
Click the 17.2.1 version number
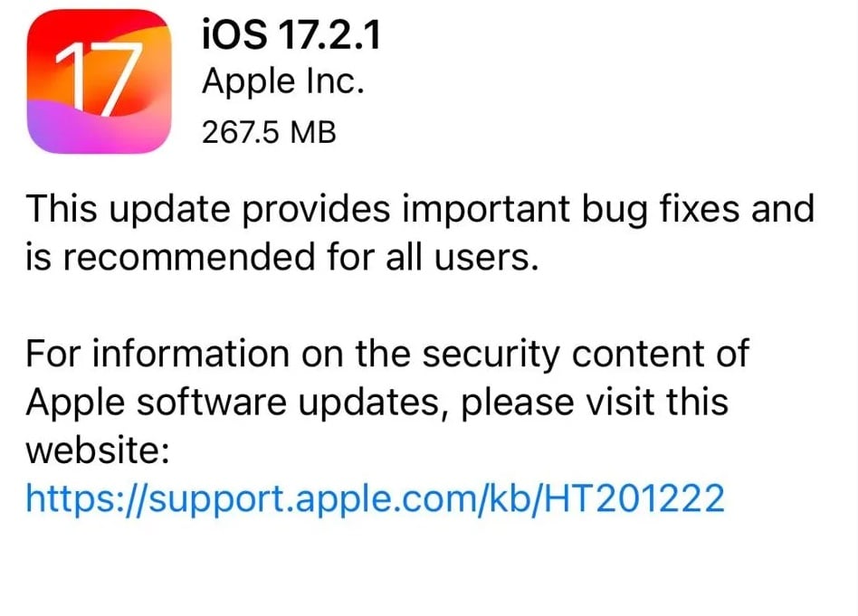[x=329, y=34]
